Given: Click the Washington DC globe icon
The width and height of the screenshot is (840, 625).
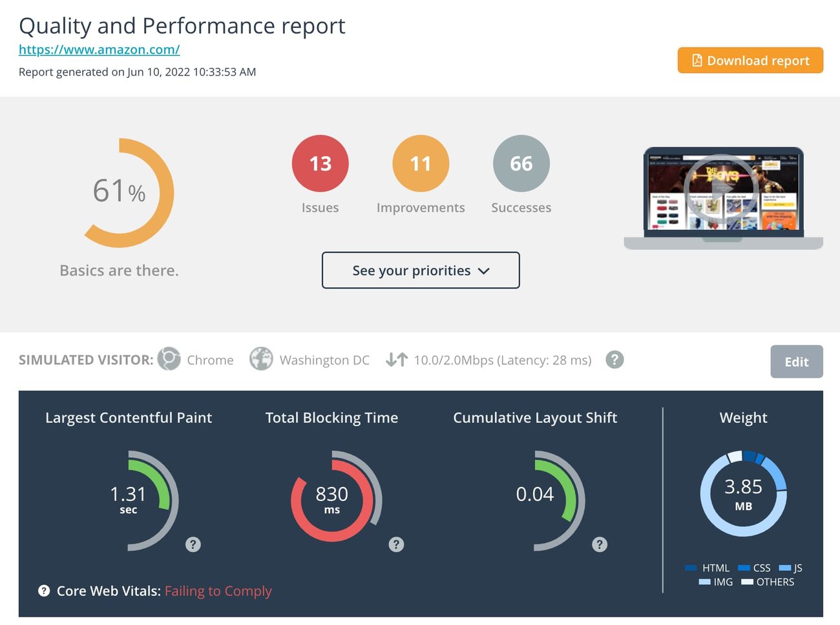Looking at the screenshot, I should [261, 359].
